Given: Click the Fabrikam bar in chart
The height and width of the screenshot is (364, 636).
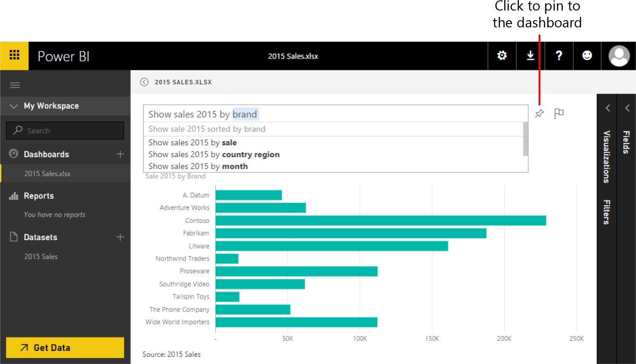Looking at the screenshot, I should (351, 233).
